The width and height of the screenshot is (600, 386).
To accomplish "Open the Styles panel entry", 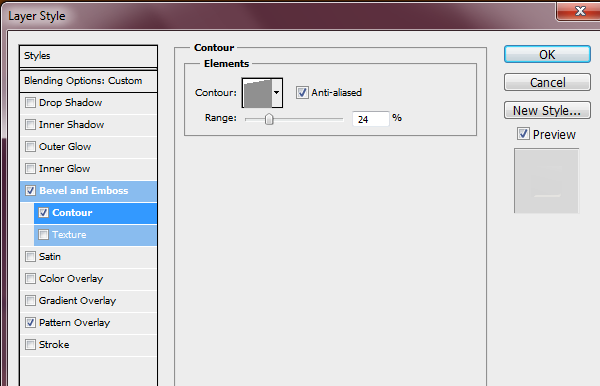I will click(x=88, y=56).
